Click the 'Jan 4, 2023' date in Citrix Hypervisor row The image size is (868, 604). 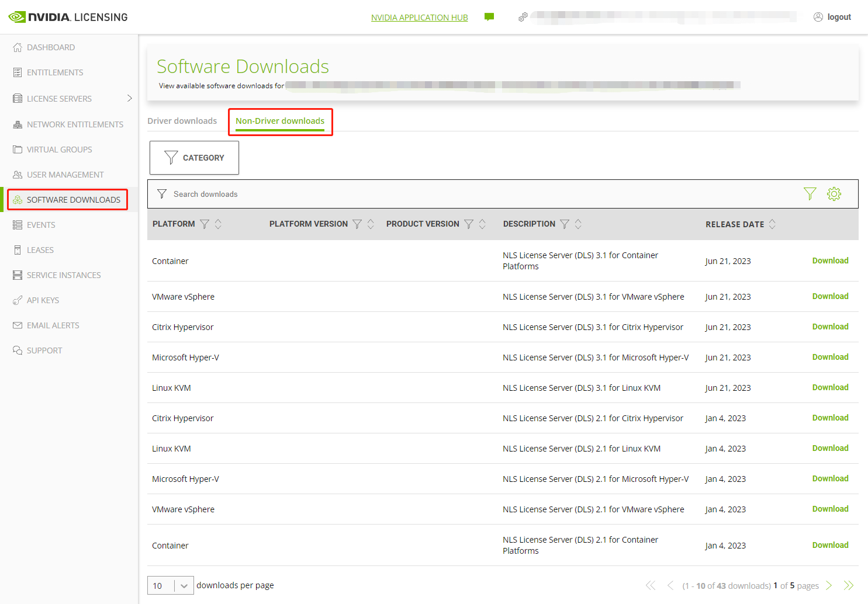pos(725,418)
